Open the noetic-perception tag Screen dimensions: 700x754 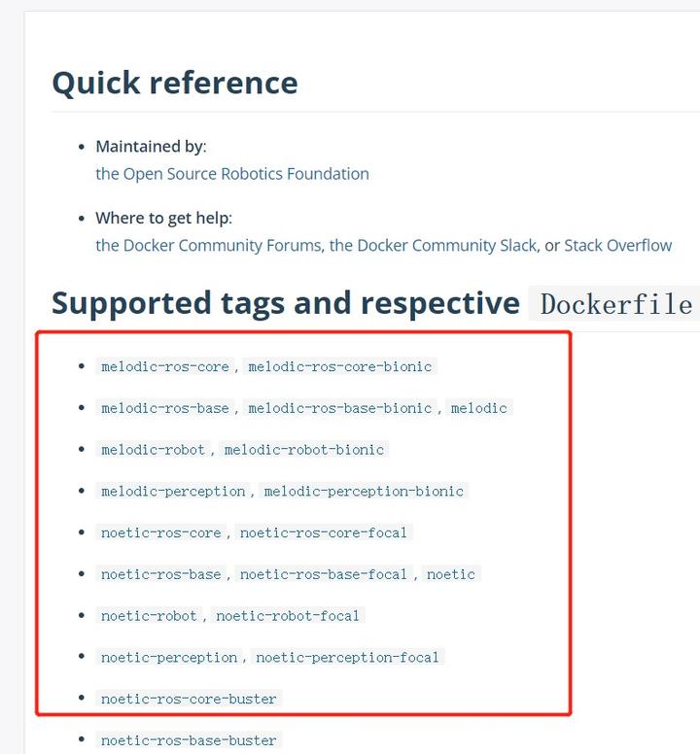[x=169, y=658]
